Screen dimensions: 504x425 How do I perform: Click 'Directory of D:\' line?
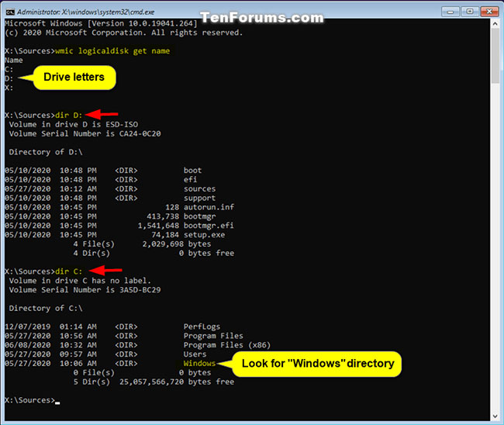46,152
